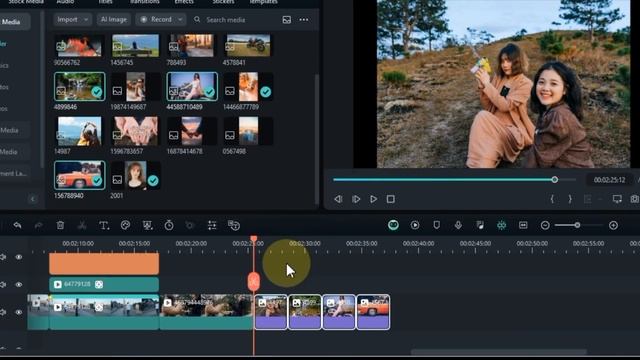Open the speed stopwatch tool
Screen dimensions: 640x360
point(169,225)
